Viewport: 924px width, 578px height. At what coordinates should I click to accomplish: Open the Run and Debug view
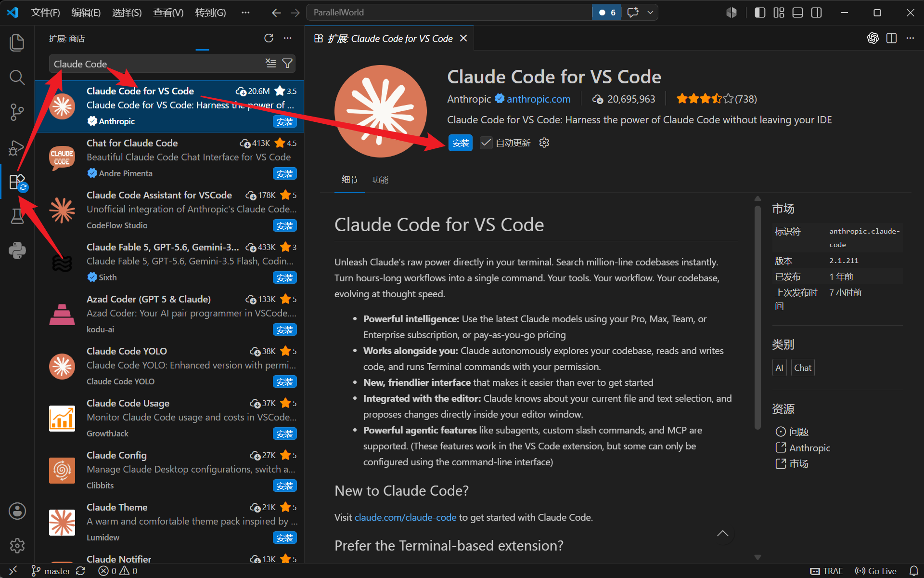click(17, 147)
